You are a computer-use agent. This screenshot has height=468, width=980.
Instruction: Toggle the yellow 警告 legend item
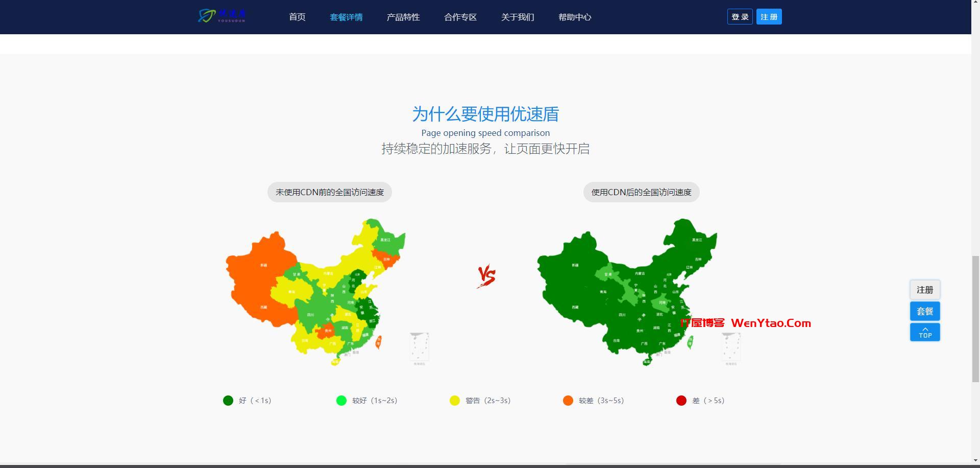(455, 401)
